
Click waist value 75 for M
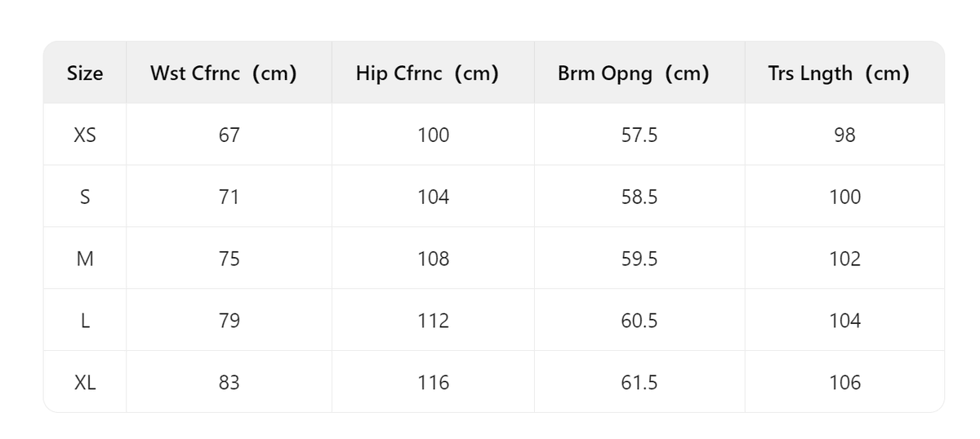[x=229, y=259]
